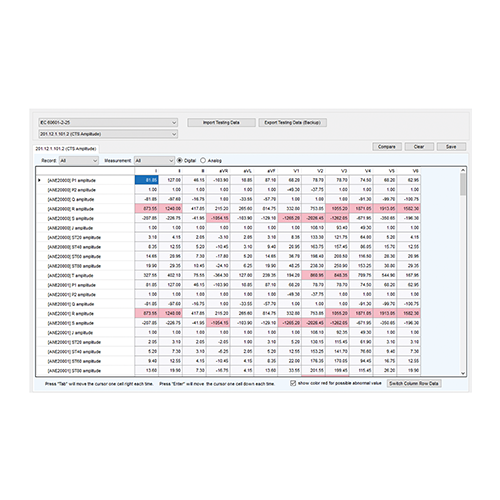Viewport: 500px width, 500px height.
Task: Expand the Measurement filter dropdown
Action: click(154, 161)
